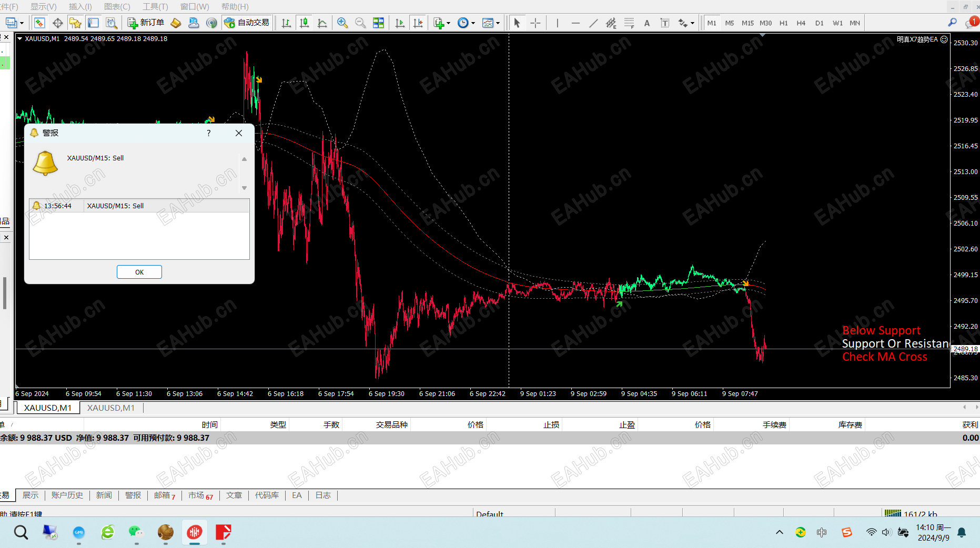Open the 插入(I) insert menu

pyautogui.click(x=80, y=7)
